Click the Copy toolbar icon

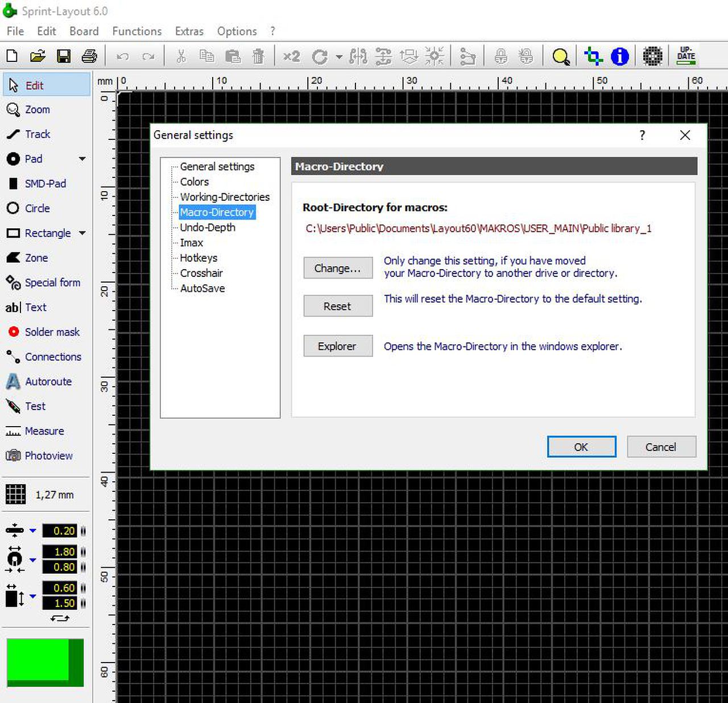(206, 56)
